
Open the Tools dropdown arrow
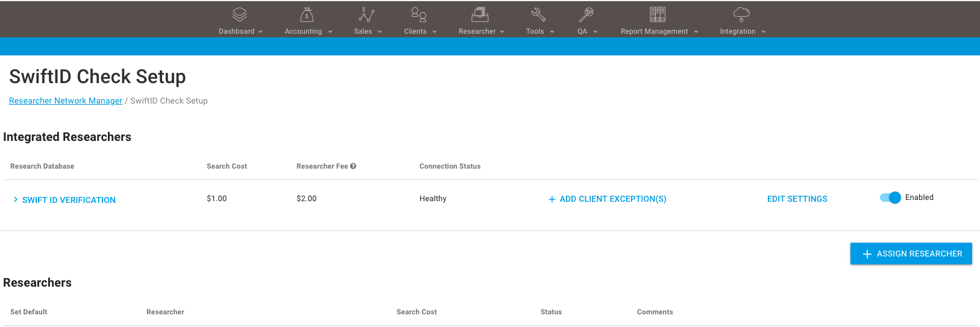tap(552, 32)
